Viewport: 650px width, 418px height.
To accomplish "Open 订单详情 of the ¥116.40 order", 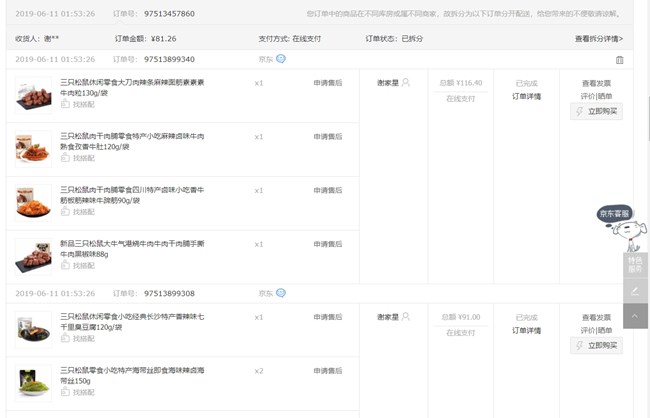I will 526,96.
